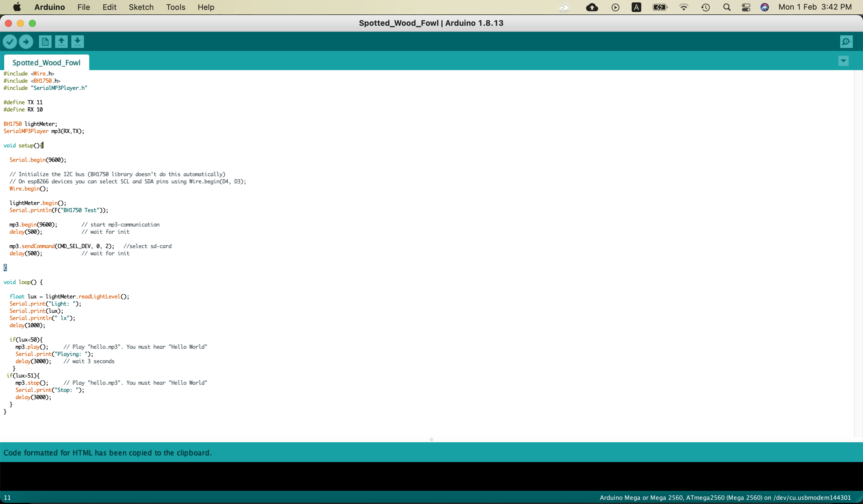Image resolution: width=863 pixels, height=504 pixels.
Task: Click the date and time display
Action: 815,7
